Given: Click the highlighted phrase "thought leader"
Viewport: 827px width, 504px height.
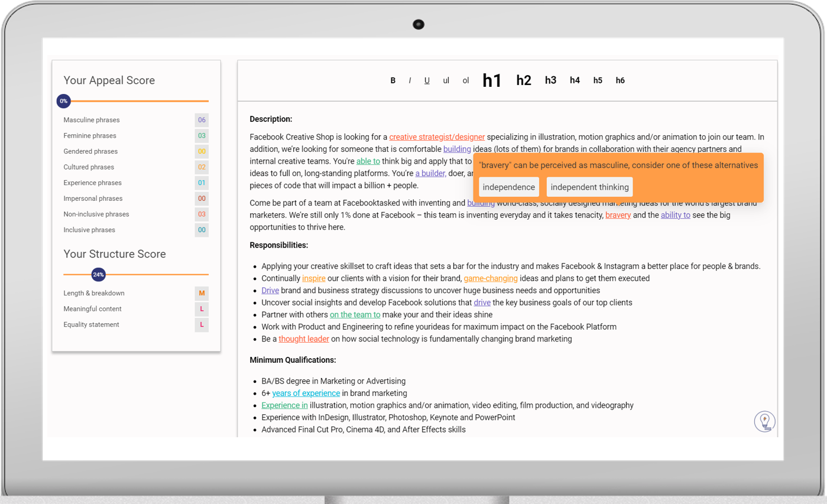Looking at the screenshot, I should point(304,339).
